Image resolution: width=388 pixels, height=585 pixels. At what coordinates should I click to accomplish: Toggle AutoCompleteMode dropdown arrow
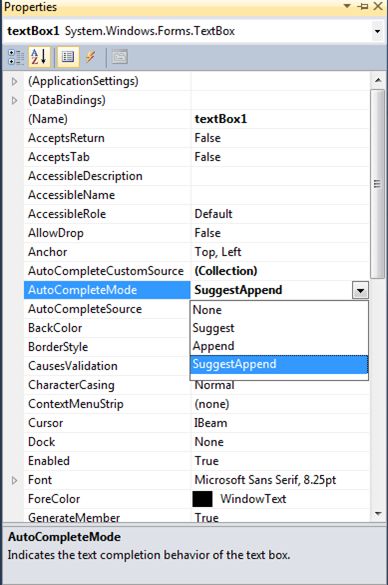360,291
